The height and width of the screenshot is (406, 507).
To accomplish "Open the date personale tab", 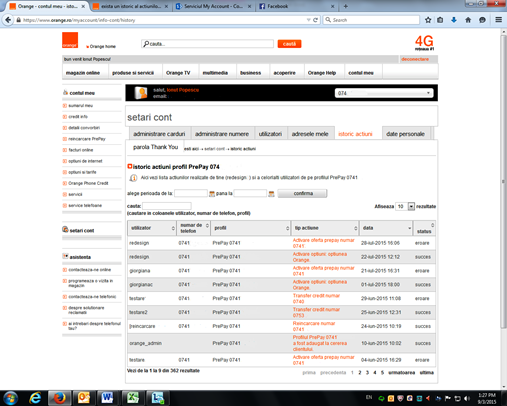I will [x=405, y=134].
